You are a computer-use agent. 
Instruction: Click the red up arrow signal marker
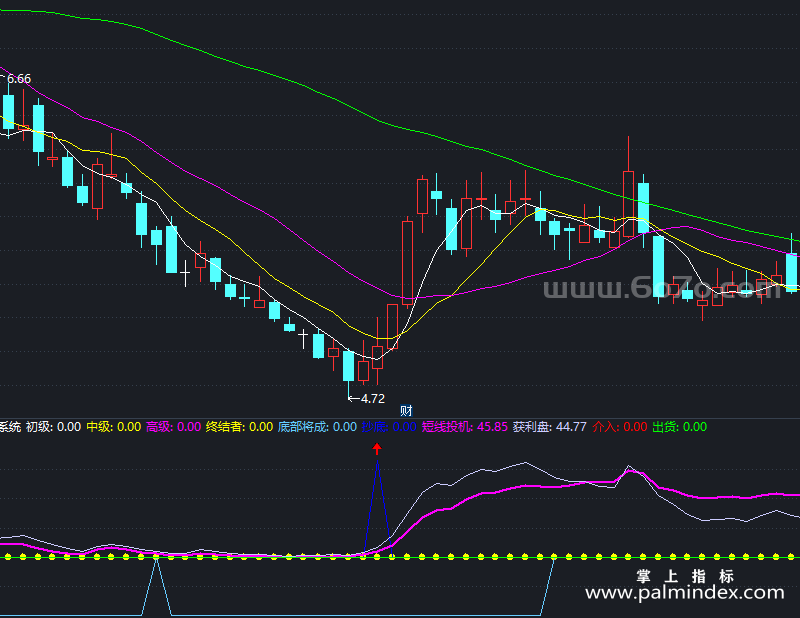(377, 449)
